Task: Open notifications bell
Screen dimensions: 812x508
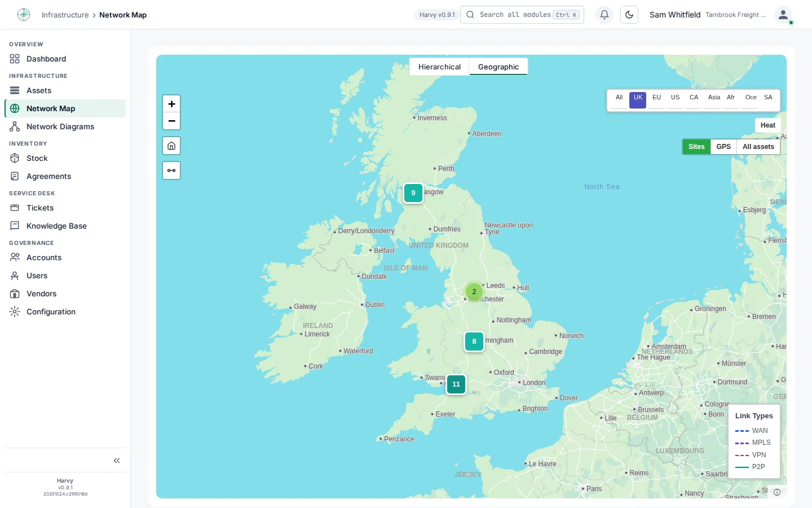Action: [604, 15]
